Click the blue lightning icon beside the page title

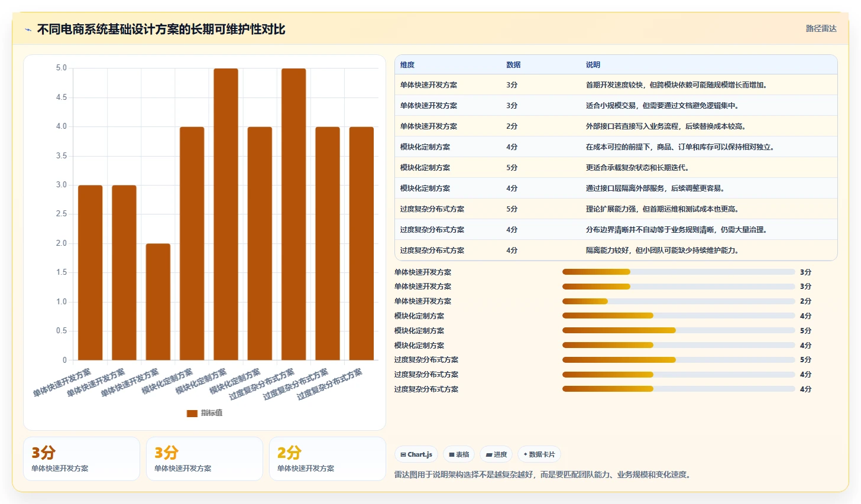click(28, 30)
